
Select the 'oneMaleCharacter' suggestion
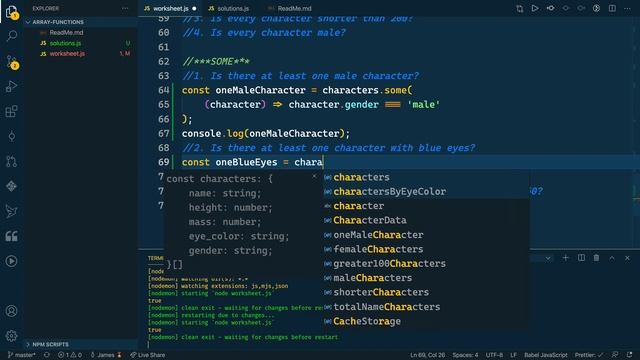point(426,235)
